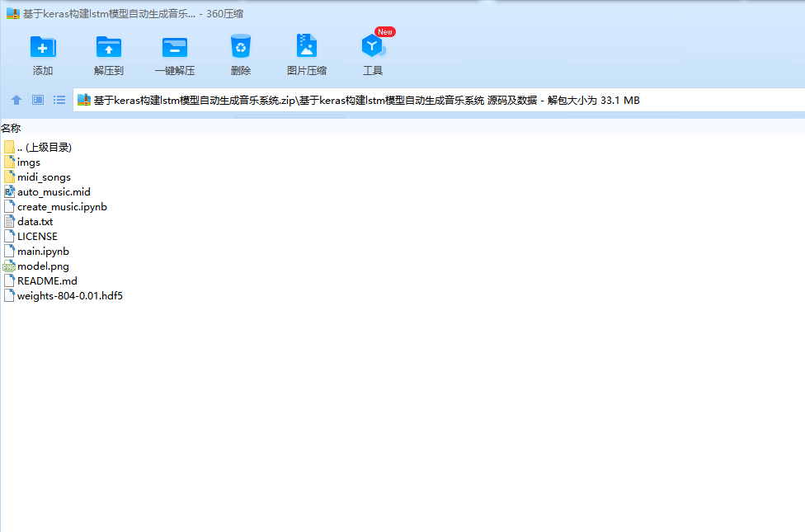Switch to the list view mode button

59,100
